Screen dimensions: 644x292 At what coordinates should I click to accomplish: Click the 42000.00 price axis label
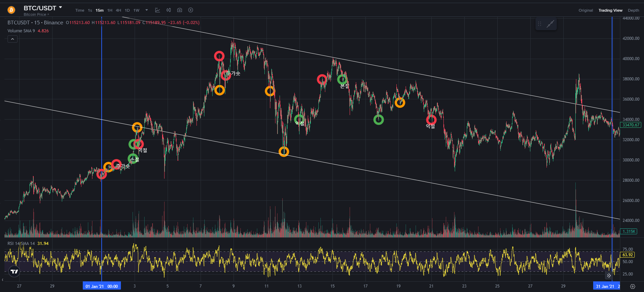631,38
